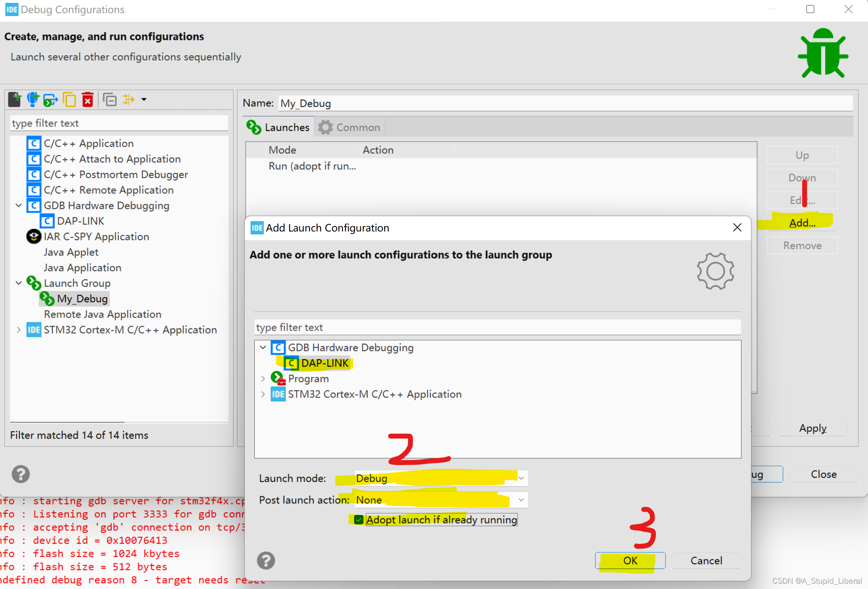The image size is (868, 589).
Task: Click Cancel in Add Launch Configuration dialog
Action: pyautogui.click(x=706, y=561)
